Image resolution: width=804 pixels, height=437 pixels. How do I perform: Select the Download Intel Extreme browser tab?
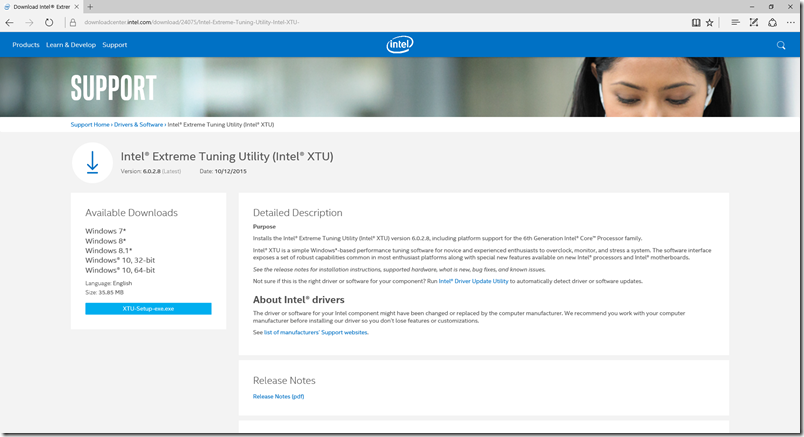41,7
